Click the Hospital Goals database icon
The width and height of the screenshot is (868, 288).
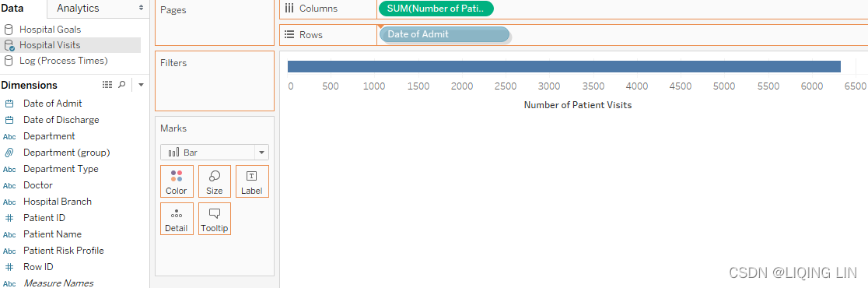pyautogui.click(x=9, y=30)
